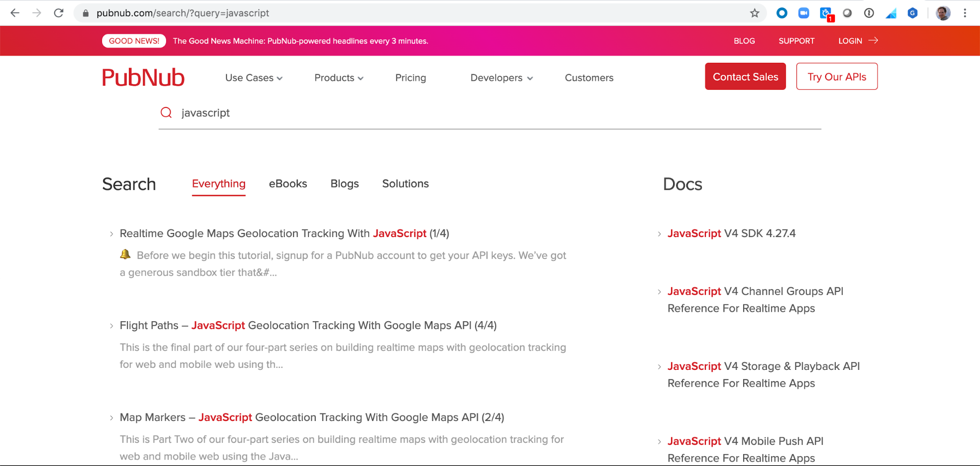Open JavaScript V4 SDK 4.27.4 doc
This screenshot has width=980, height=466.
coord(731,233)
